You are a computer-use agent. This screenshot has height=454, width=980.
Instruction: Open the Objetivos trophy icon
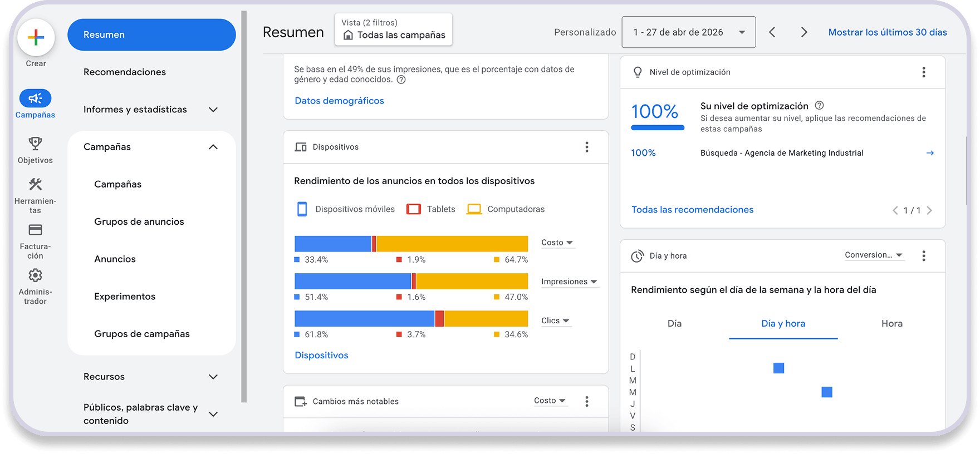[35, 144]
